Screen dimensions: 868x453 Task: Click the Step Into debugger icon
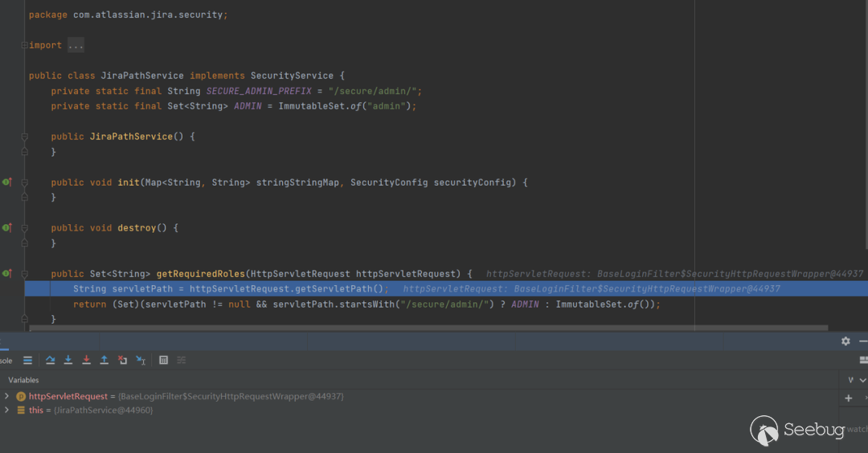(68, 360)
